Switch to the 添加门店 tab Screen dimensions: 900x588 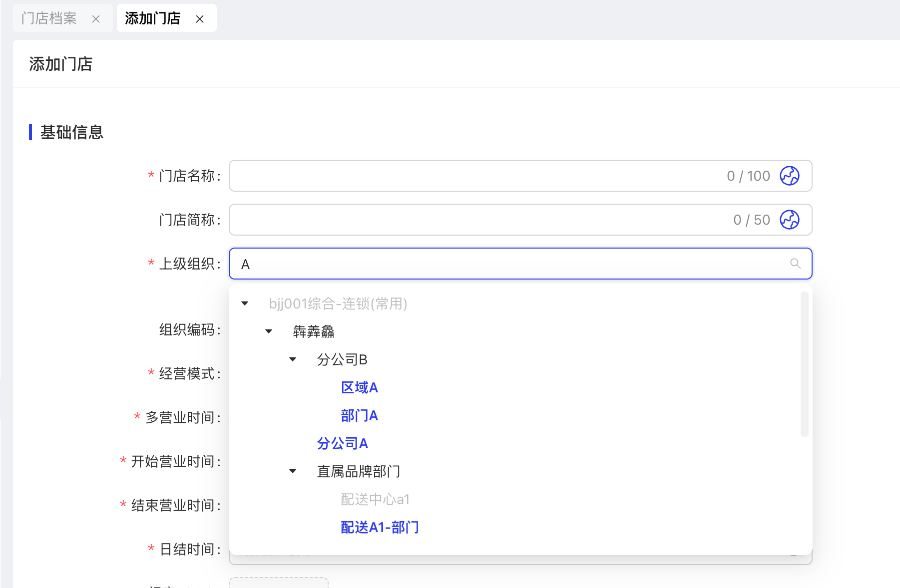tap(152, 18)
